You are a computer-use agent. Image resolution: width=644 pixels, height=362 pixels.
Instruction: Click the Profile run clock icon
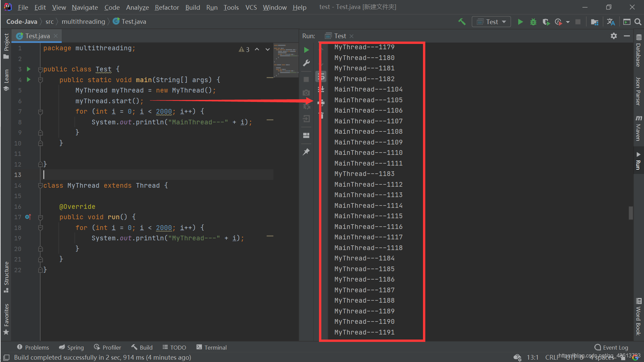pos(558,22)
